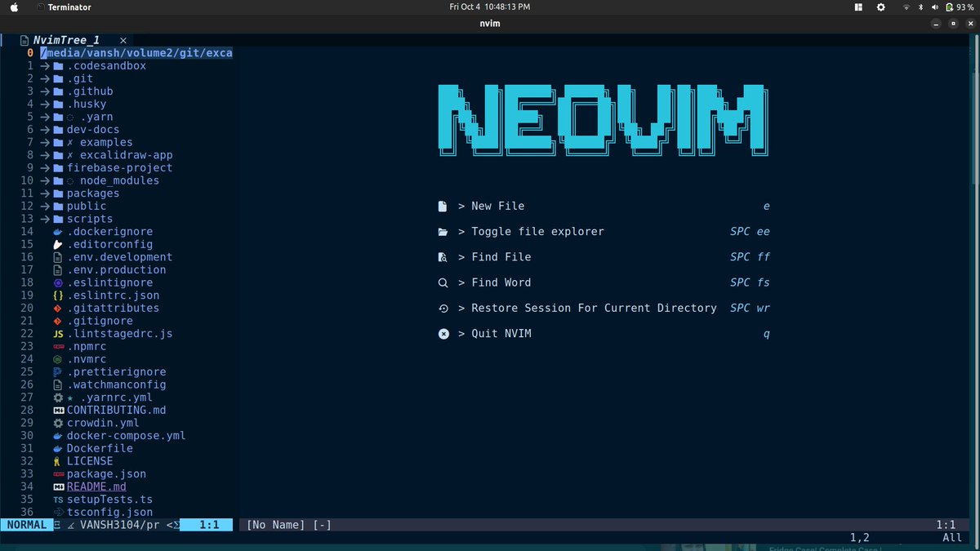
Task: Open the tsconfig.json file
Action: pyautogui.click(x=109, y=512)
